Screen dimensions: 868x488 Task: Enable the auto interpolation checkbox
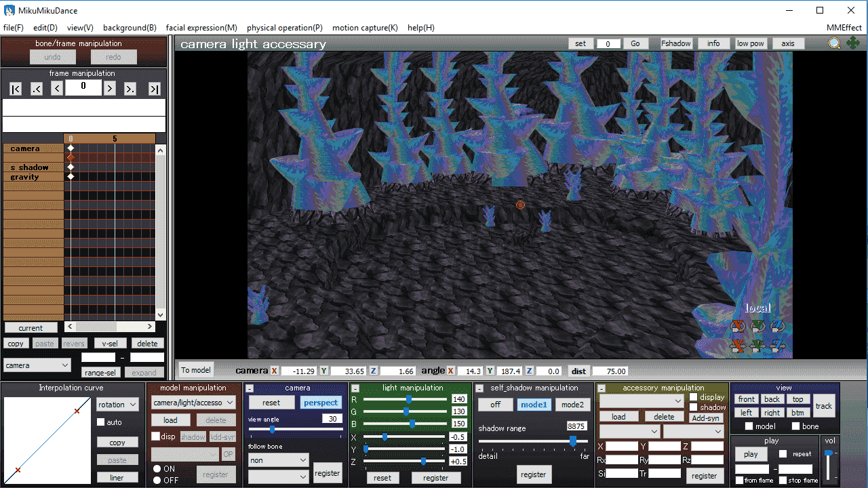click(101, 422)
